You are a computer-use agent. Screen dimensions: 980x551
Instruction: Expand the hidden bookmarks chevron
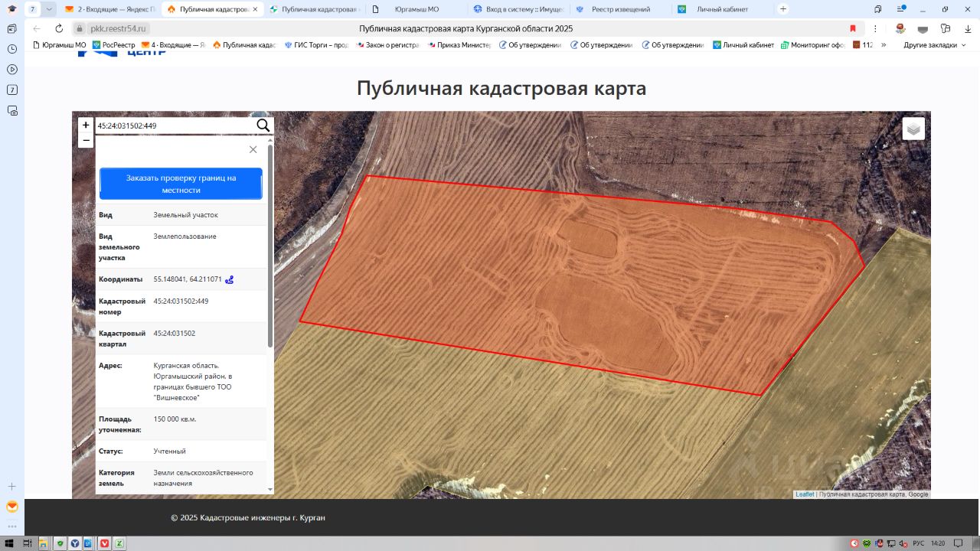click(884, 45)
